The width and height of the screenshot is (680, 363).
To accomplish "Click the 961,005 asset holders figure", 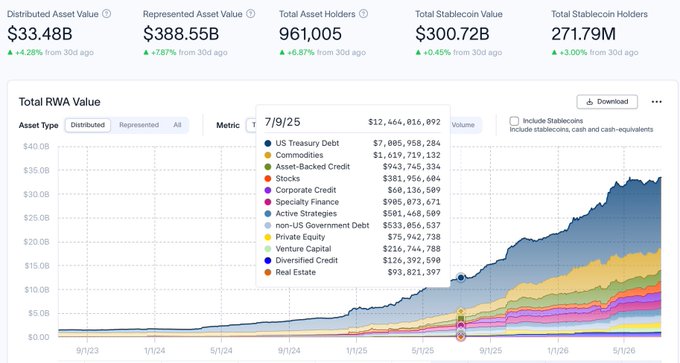I will click(x=311, y=34).
